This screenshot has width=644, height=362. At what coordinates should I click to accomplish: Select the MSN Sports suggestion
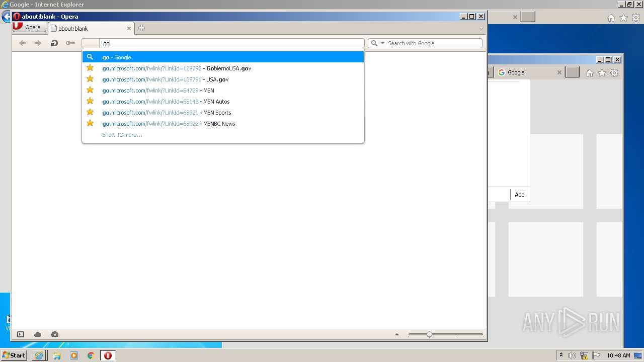tap(223, 113)
